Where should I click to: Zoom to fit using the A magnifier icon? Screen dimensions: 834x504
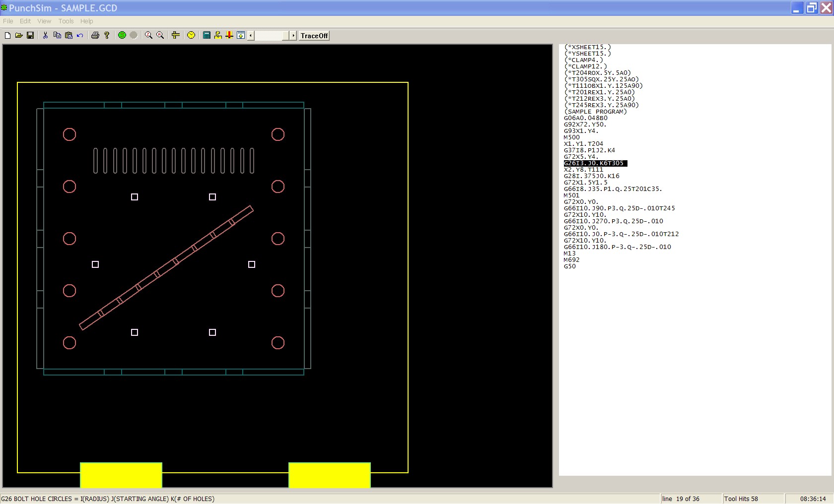tap(160, 35)
